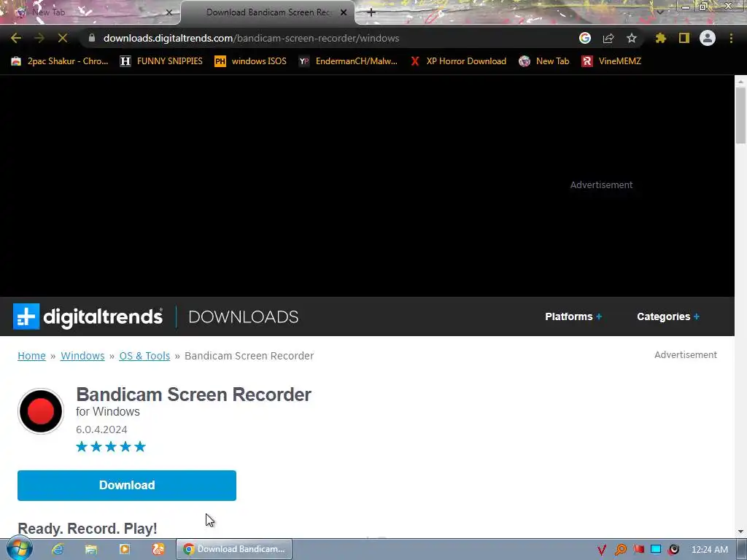Click the Google account icon in address bar
Screen dimensions: 747x560
tap(585, 38)
